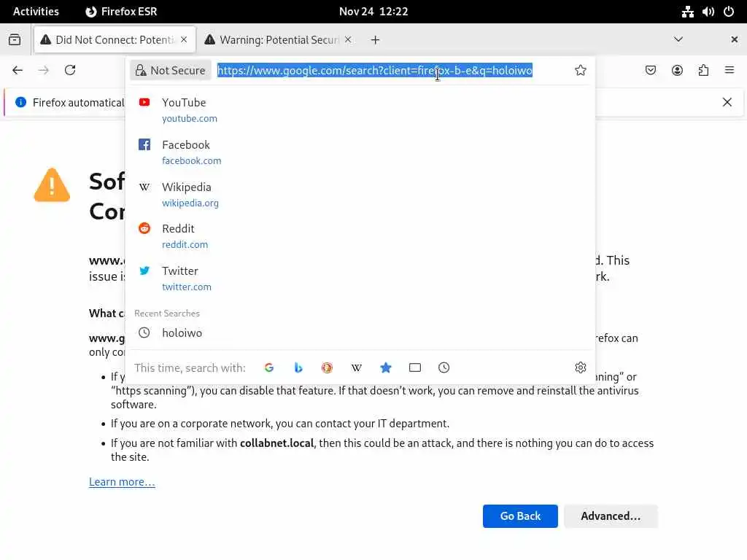Open search settings gear

[580, 367]
